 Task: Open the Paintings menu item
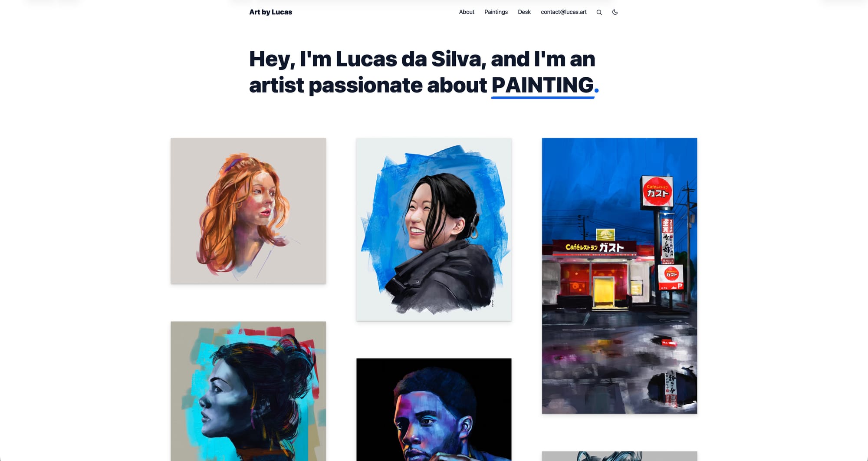496,12
